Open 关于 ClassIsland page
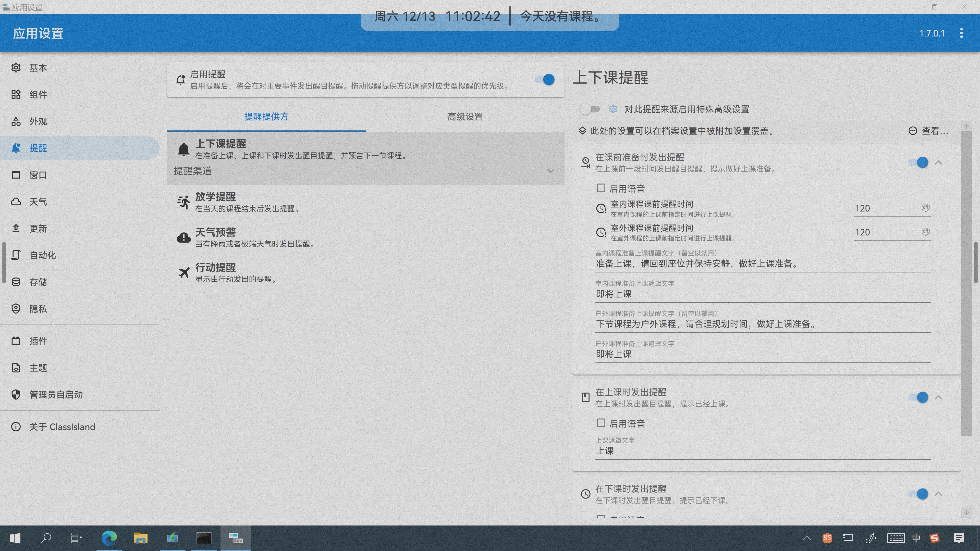Viewport: 980px width, 551px height. [x=62, y=427]
